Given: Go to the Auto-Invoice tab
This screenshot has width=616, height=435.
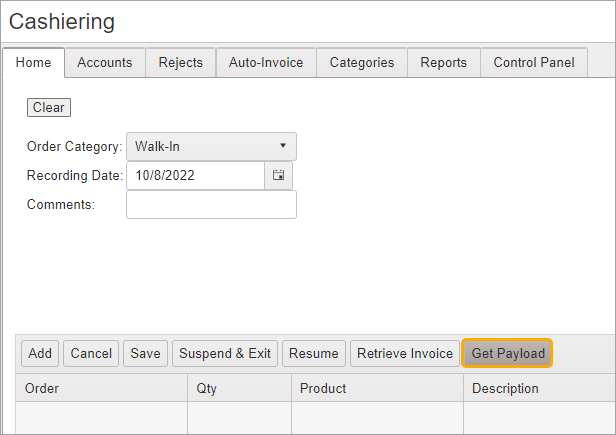Looking at the screenshot, I should tap(266, 62).
